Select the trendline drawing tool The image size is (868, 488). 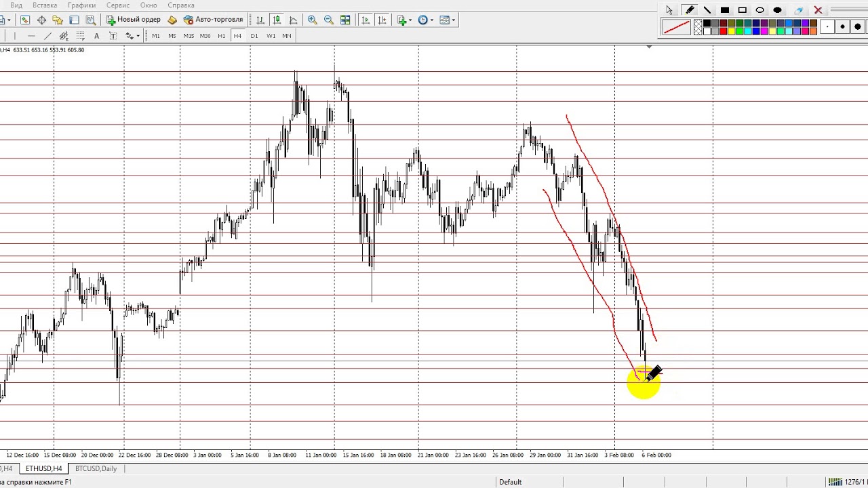tap(47, 36)
